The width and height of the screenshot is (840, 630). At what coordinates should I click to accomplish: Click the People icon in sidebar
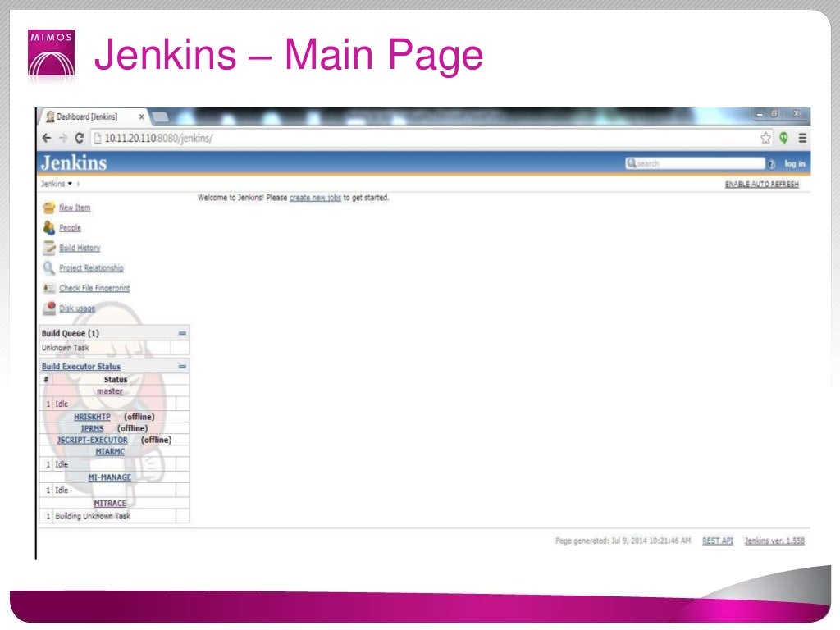48,228
